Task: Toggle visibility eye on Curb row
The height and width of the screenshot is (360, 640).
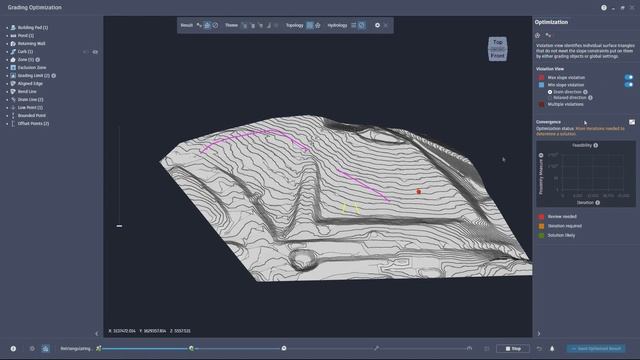Action: click(x=95, y=52)
